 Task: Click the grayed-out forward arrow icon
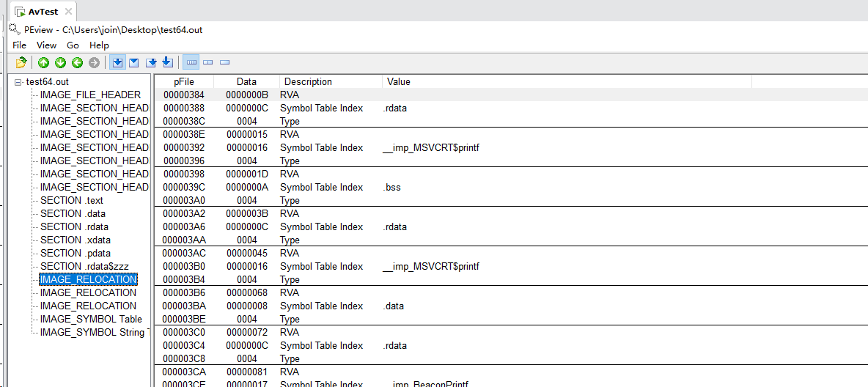[94, 62]
